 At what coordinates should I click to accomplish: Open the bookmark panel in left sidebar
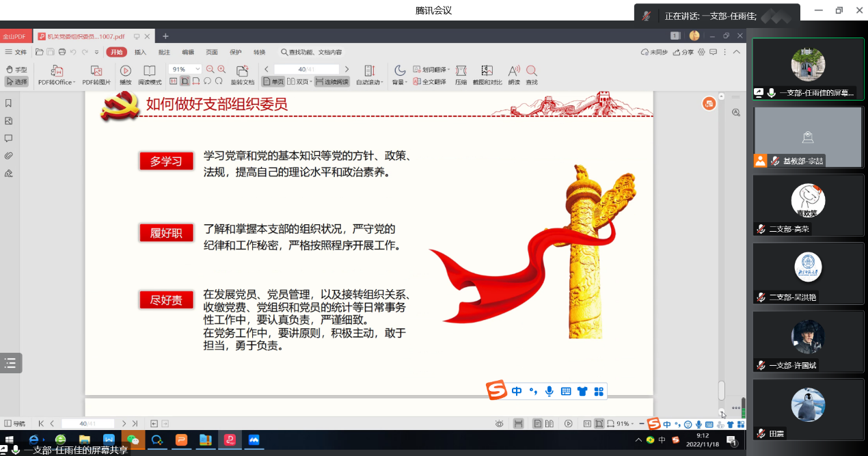9,103
